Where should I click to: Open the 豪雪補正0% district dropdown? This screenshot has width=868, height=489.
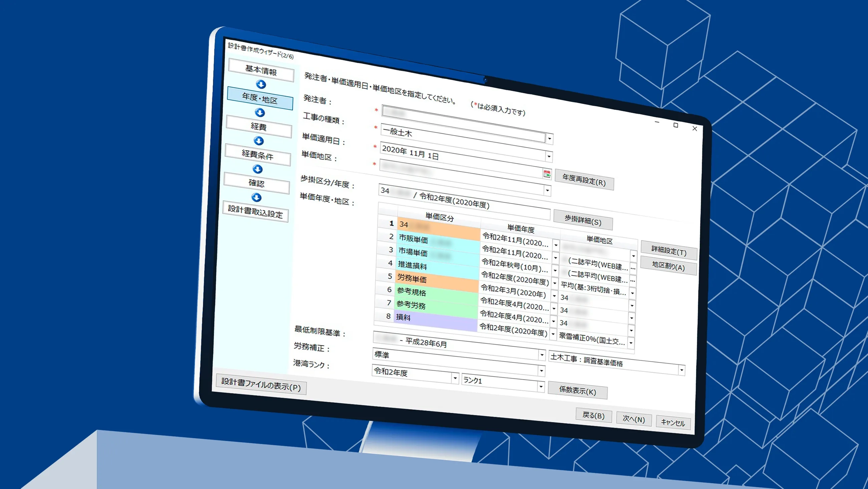pos(631,343)
